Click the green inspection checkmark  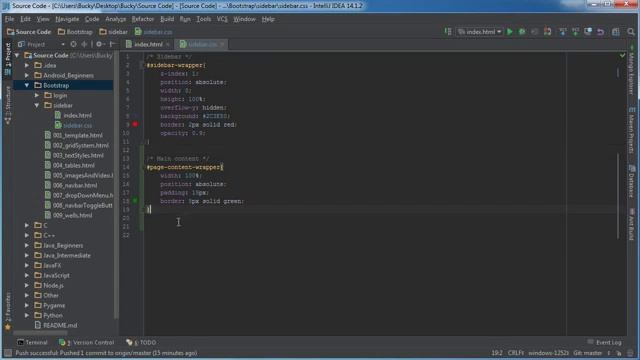(x=622, y=55)
